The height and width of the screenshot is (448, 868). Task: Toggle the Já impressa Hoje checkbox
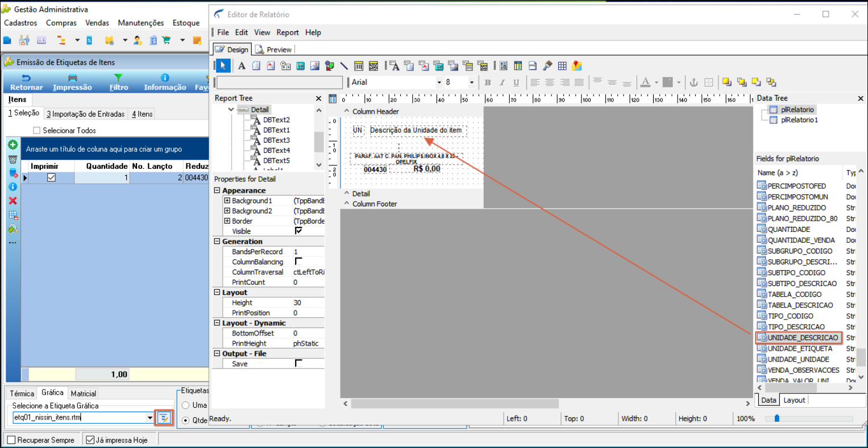tap(90, 440)
